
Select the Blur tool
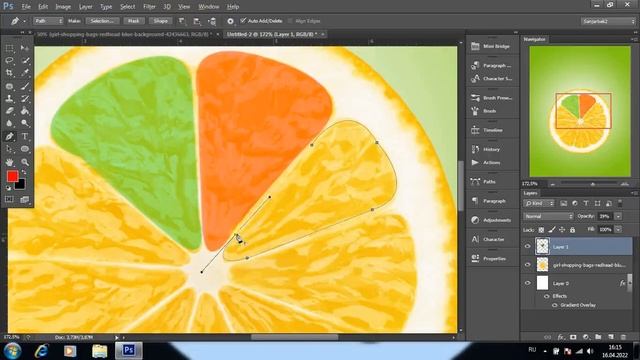point(9,123)
